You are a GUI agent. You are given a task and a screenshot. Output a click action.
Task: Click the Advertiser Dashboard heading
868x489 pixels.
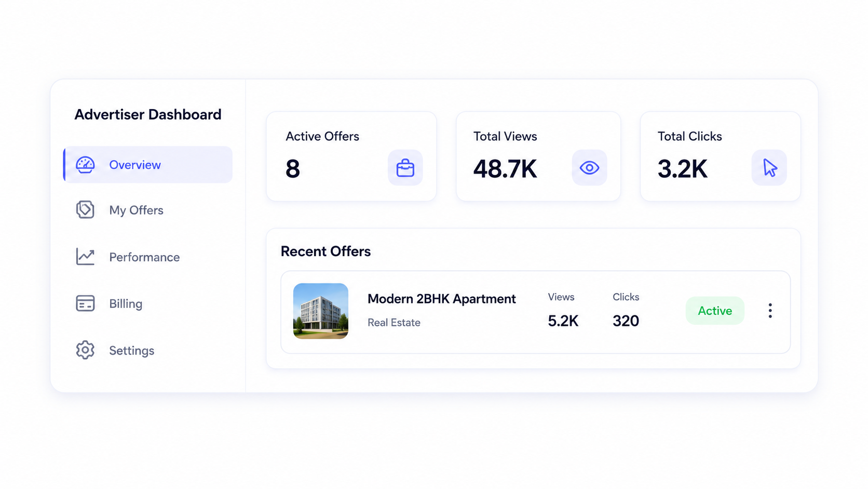click(x=148, y=114)
